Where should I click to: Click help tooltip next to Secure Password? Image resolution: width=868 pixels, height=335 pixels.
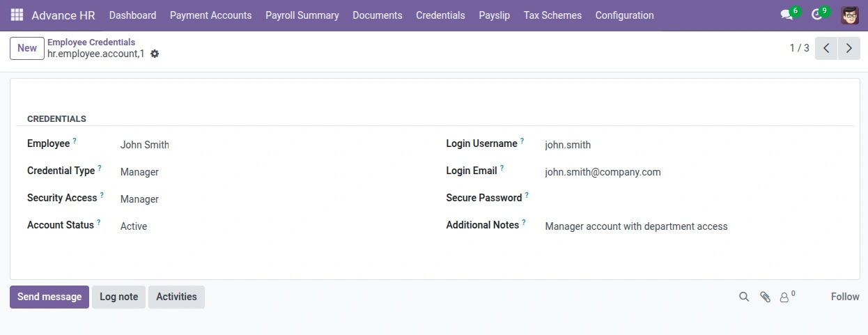tap(527, 195)
